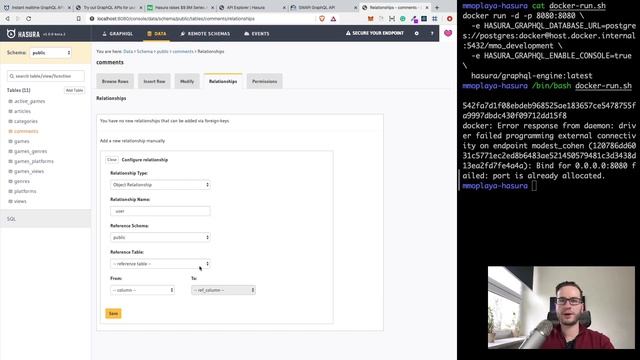This screenshot has width=640, height=360.
Task: Open the GraphiQL tab in Hasura header
Action: (x=118, y=33)
